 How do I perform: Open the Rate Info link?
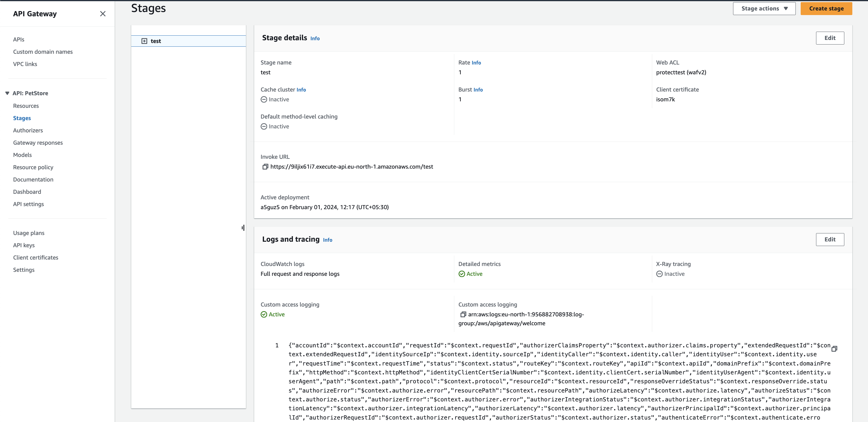[x=476, y=62]
